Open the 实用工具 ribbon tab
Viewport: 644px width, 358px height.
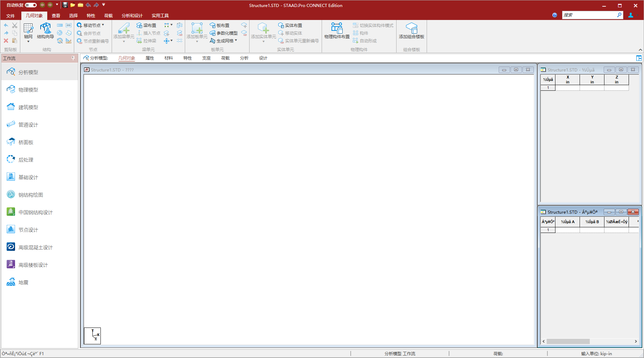pos(160,16)
